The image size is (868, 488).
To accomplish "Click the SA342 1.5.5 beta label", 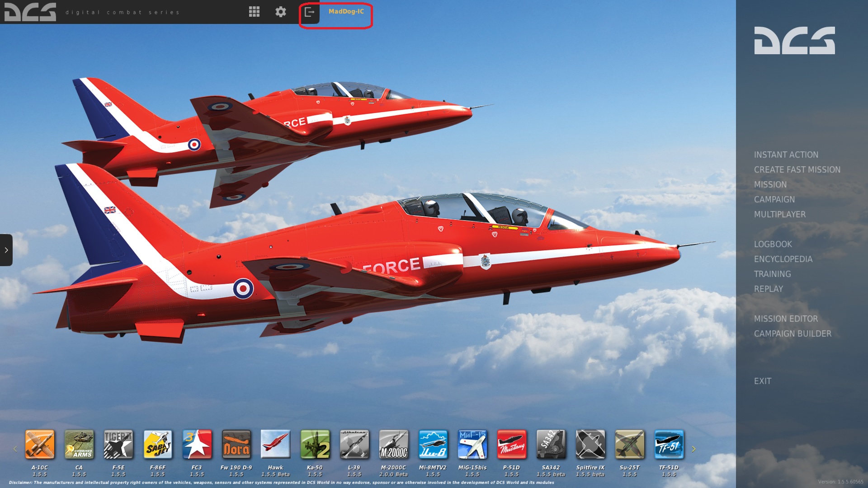I will [x=551, y=471].
